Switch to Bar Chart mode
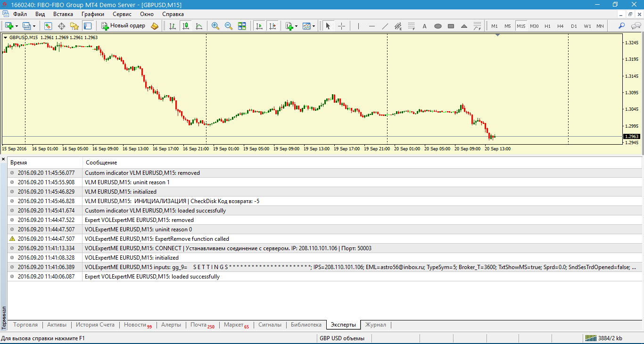Viewport: 644px width, 344px height. coord(173,26)
